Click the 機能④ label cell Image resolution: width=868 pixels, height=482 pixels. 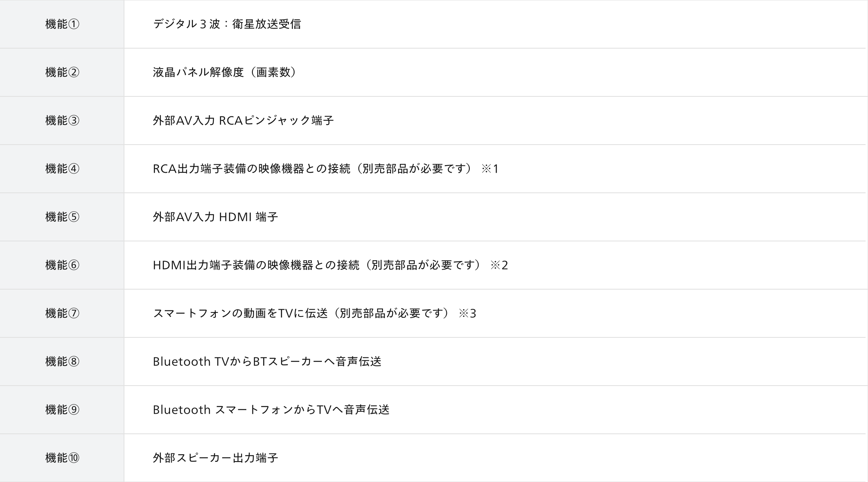62,169
